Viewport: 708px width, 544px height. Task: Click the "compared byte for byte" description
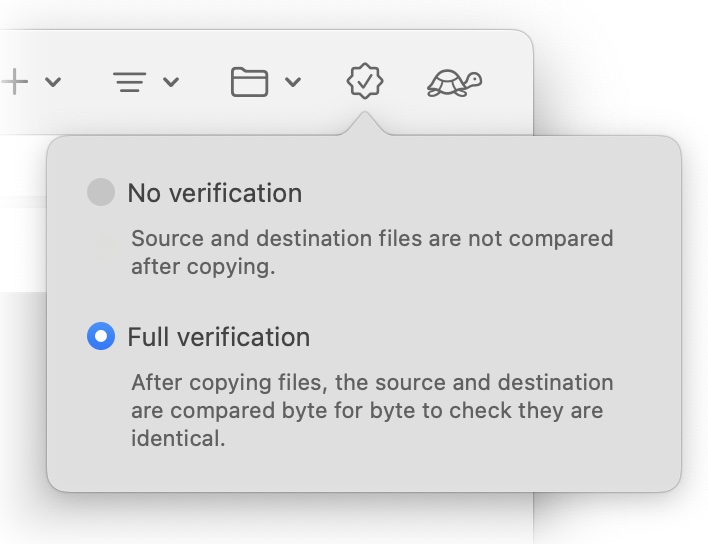(372, 411)
